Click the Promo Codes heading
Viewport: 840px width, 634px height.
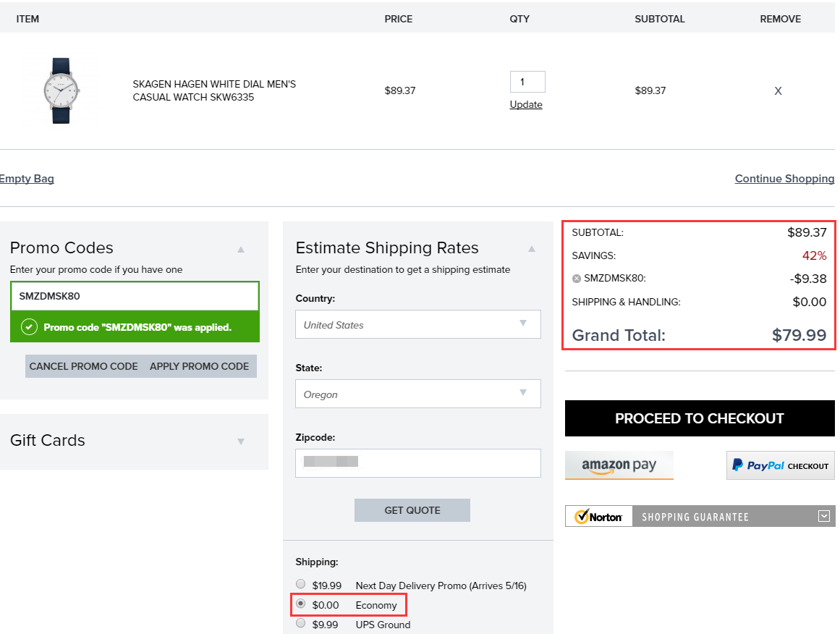tap(61, 248)
